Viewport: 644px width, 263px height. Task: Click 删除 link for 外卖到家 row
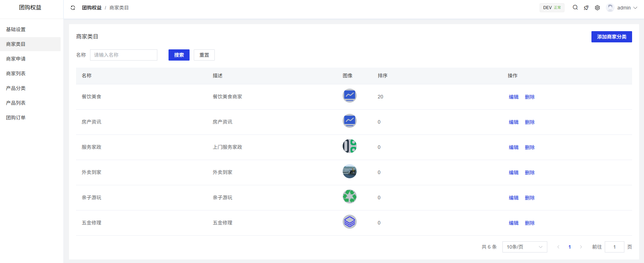point(529,173)
